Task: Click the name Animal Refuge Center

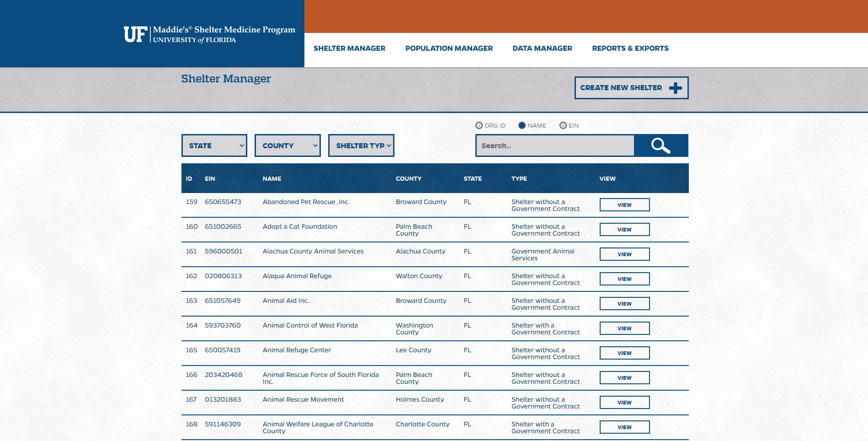Action: 297,350
